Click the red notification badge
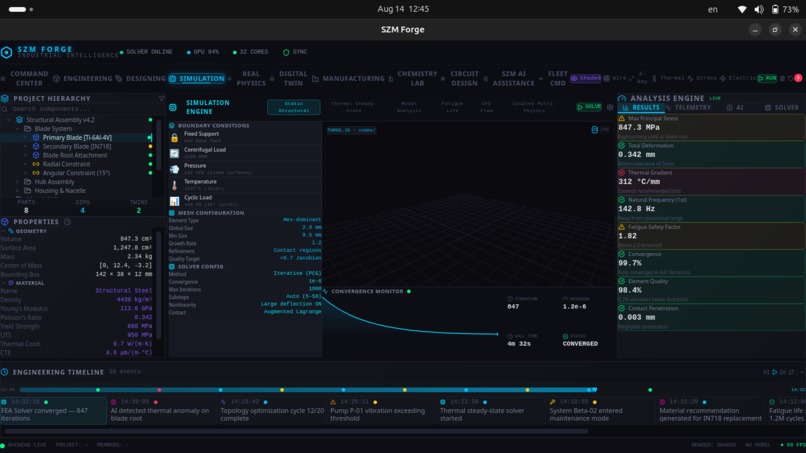This screenshot has height=453, width=806. (798, 78)
